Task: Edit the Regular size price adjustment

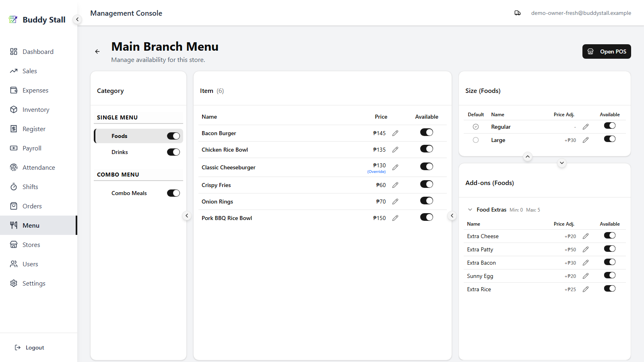Action: click(586, 127)
